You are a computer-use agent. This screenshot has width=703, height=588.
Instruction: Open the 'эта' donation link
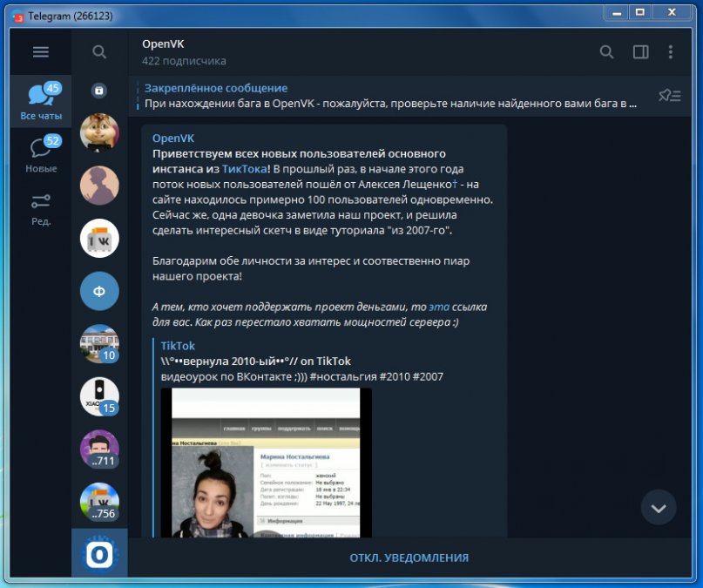[x=439, y=307]
